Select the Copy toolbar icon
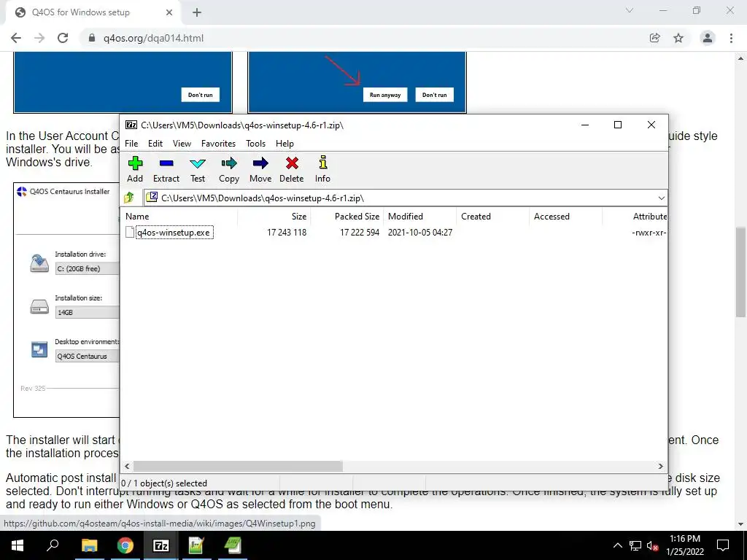Image resolution: width=747 pixels, height=560 pixels. 229,164
